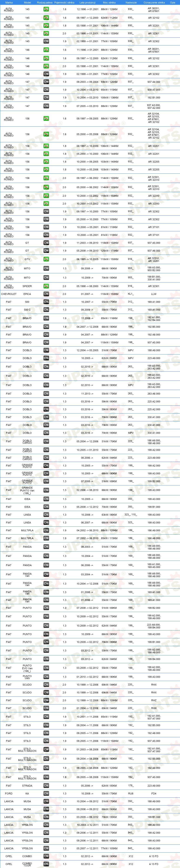
Task: Click the ON icon for FIAT 500 C
Action: (46, 310)
